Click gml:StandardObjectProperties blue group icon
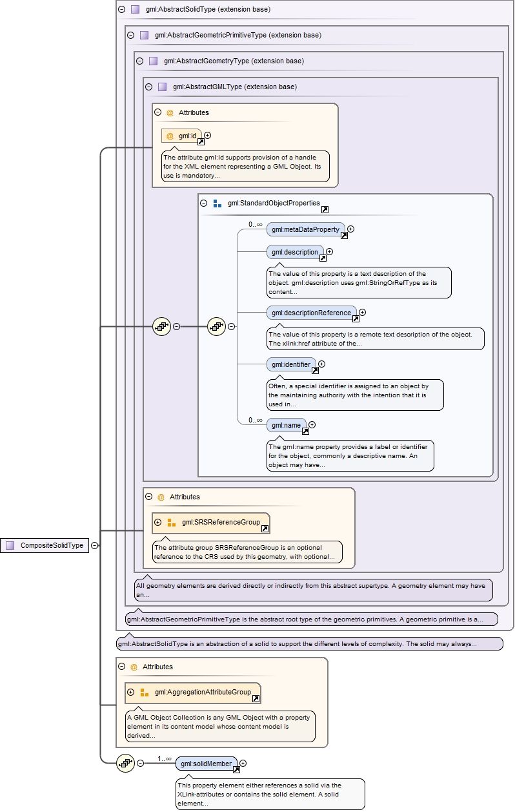The height and width of the screenshot is (812, 515). (x=217, y=203)
